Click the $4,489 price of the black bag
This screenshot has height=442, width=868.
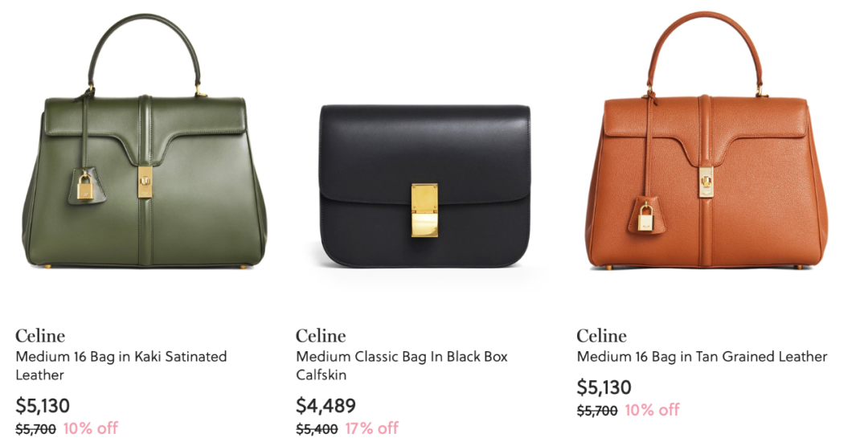325,406
